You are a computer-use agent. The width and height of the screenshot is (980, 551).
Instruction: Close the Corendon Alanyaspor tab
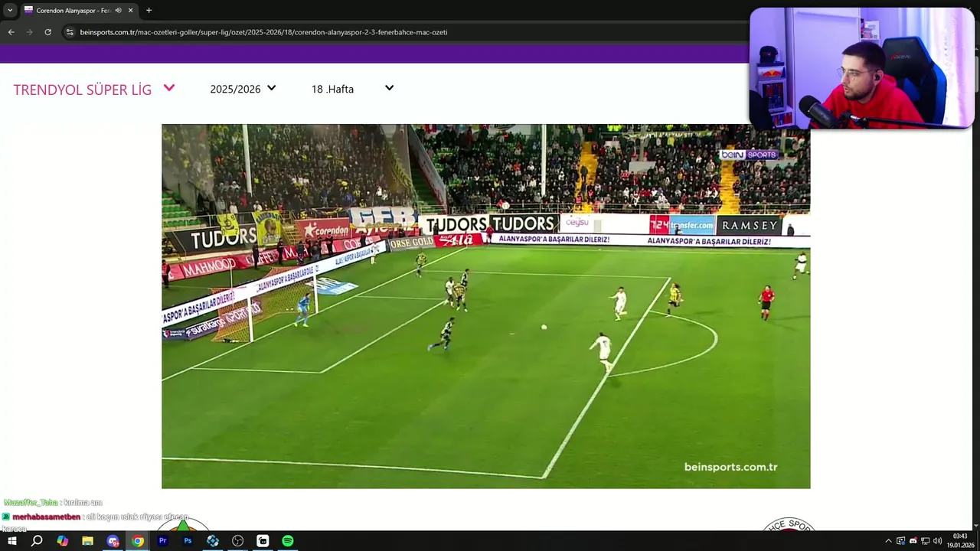point(130,11)
